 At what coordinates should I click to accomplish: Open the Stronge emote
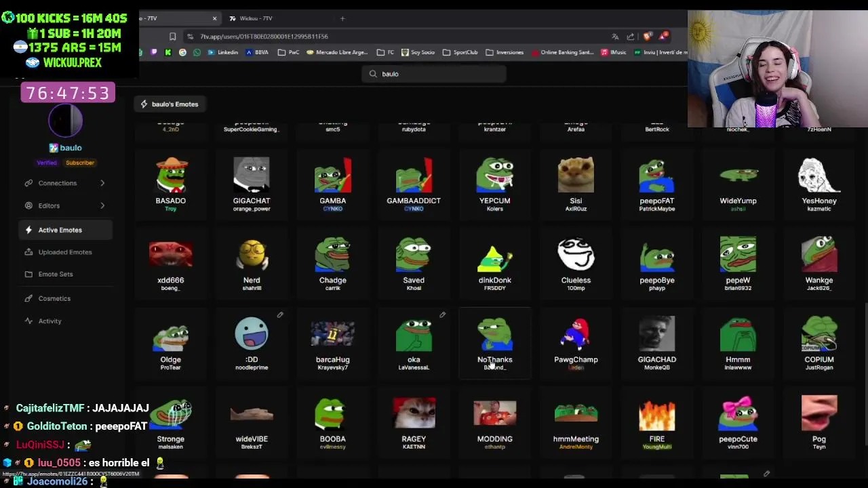(171, 422)
